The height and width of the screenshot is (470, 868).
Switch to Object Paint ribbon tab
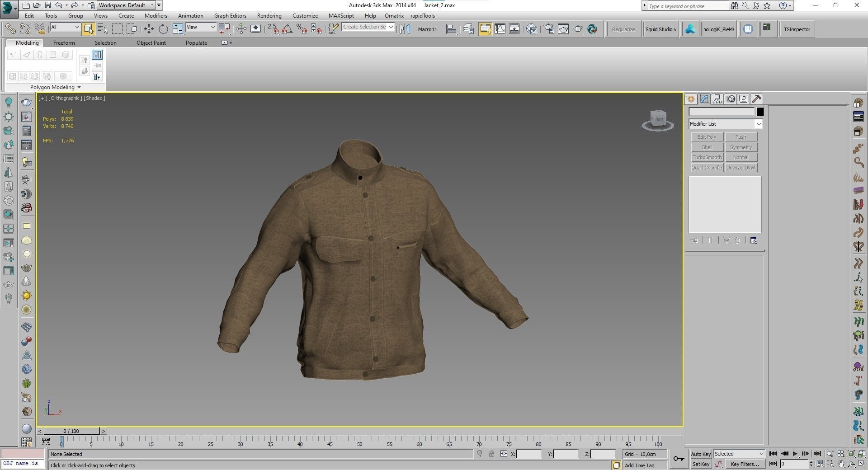(x=151, y=43)
